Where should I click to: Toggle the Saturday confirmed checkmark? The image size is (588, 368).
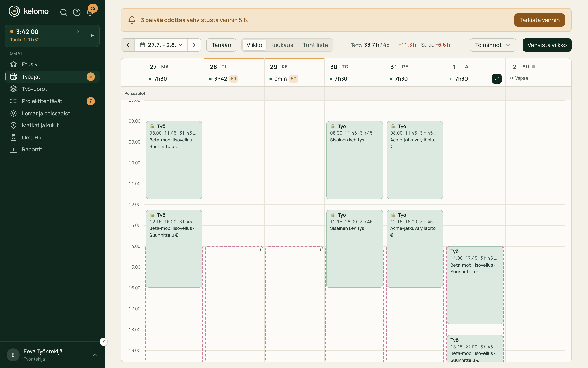tap(497, 79)
